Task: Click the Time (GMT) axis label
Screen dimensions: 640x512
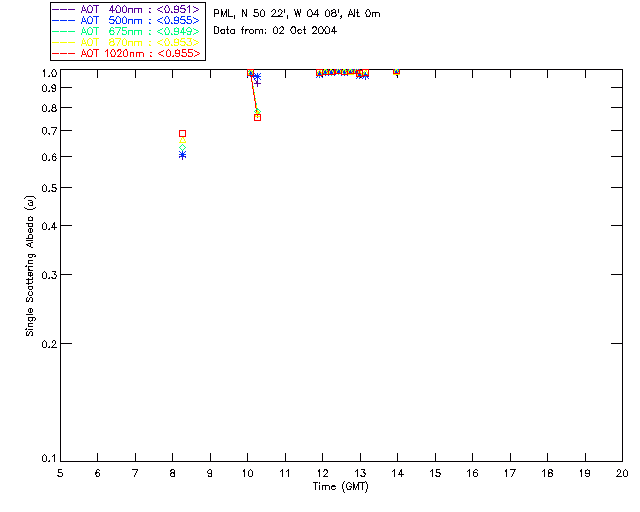Action: [x=340, y=487]
